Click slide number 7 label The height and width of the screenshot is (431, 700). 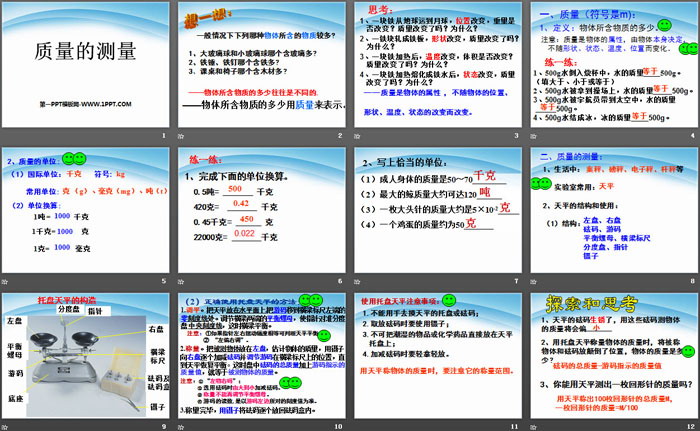(x=517, y=281)
